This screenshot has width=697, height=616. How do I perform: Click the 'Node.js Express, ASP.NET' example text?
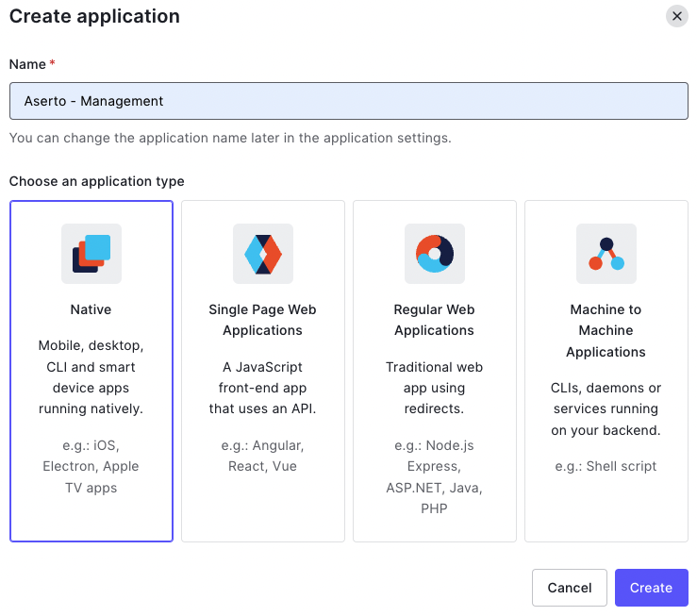pos(434,477)
